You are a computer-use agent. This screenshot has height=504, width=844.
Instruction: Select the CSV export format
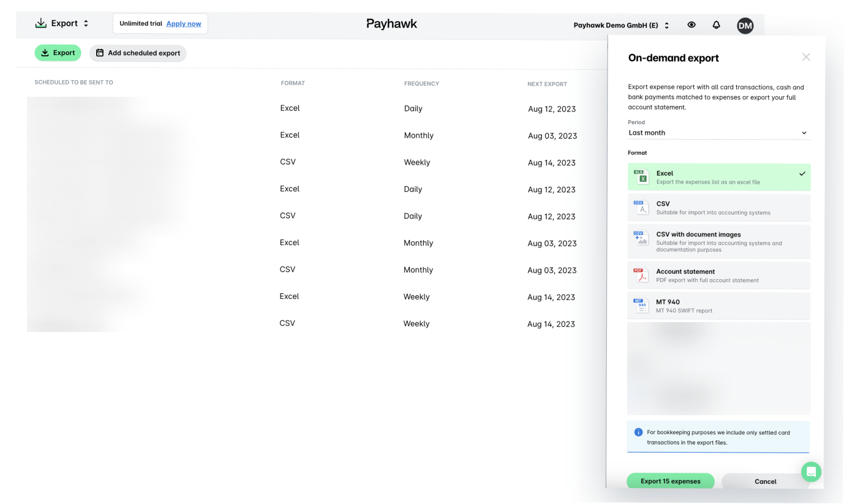coord(718,208)
